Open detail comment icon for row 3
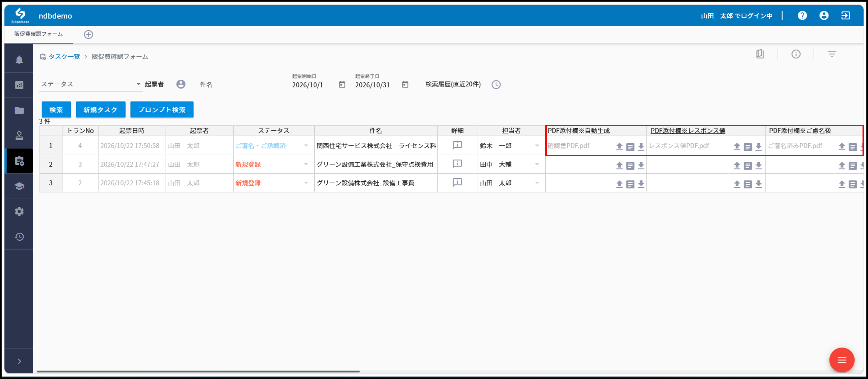Viewport: 868px width, 379px height. pyautogui.click(x=457, y=183)
